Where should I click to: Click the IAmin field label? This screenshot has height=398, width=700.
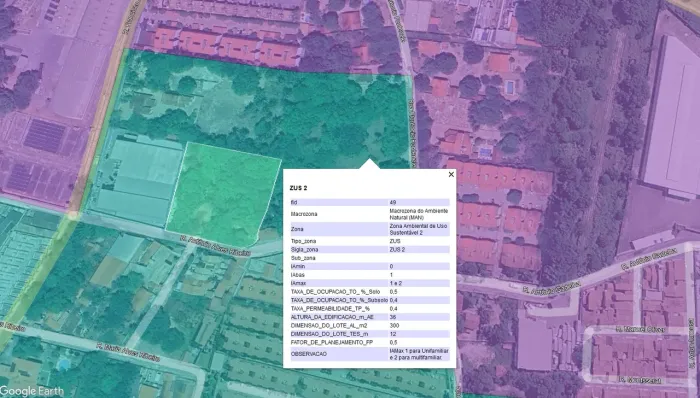pos(297,267)
